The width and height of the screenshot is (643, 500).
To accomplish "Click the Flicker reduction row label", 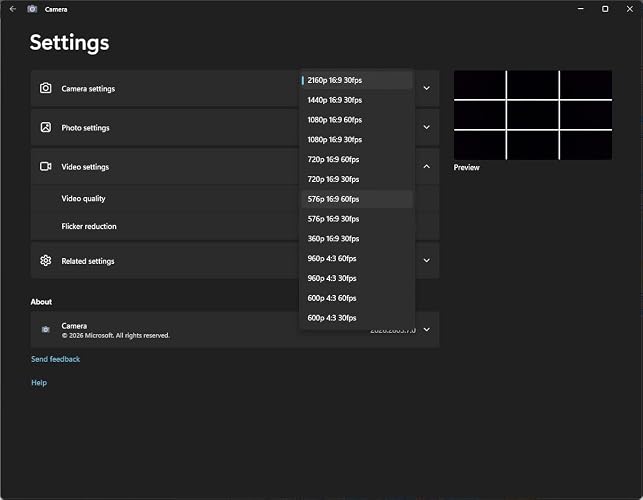I will click(89, 226).
